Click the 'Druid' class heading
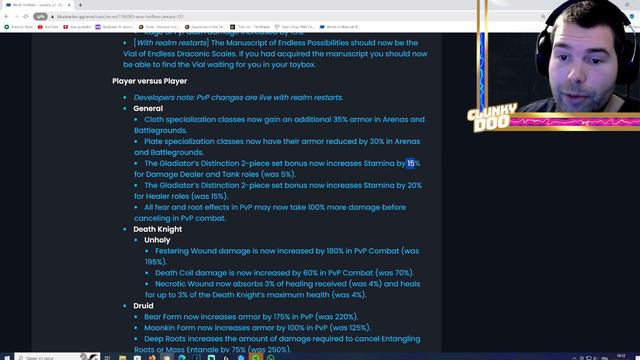 coord(143,306)
